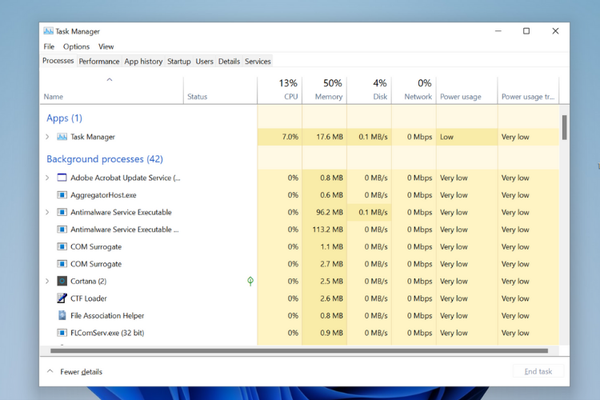Sort by the CPU column header

pyautogui.click(x=280, y=90)
